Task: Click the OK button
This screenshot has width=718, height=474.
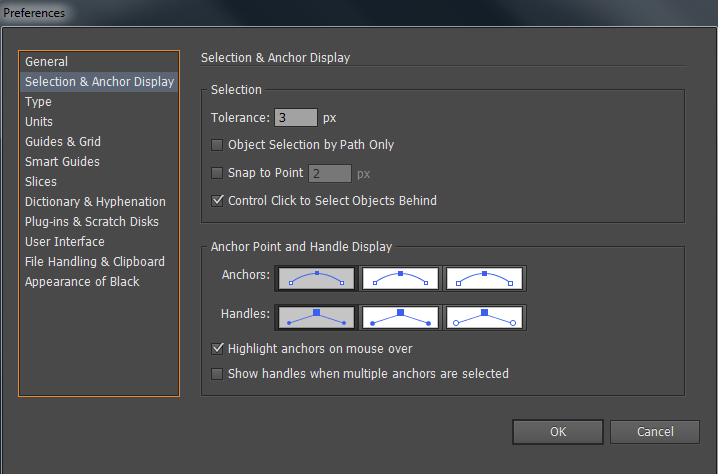Action: (x=558, y=432)
